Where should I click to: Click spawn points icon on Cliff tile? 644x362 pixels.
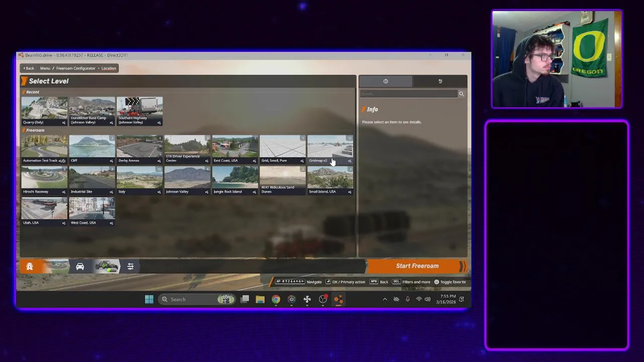click(111, 161)
